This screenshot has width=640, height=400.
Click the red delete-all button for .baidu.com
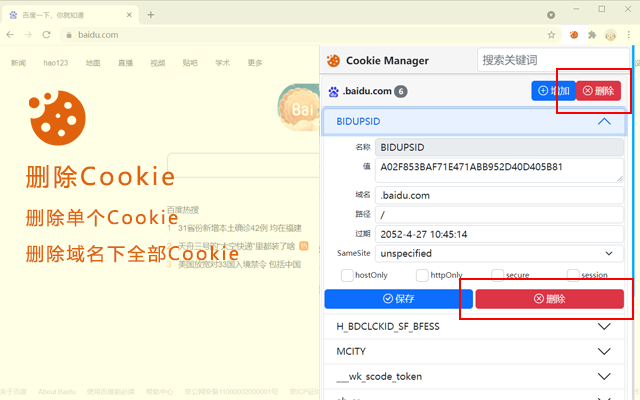point(598,91)
